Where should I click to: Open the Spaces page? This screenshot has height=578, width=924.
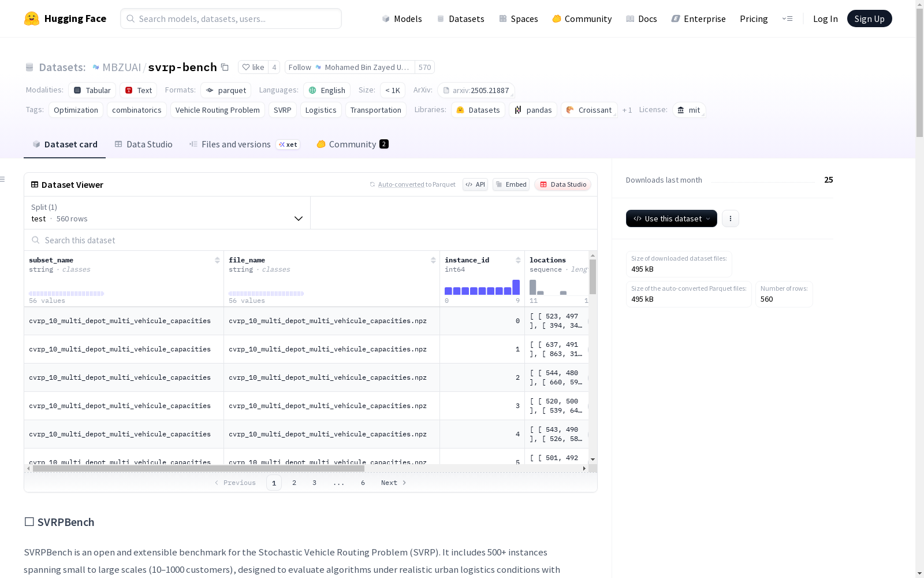[x=518, y=18]
